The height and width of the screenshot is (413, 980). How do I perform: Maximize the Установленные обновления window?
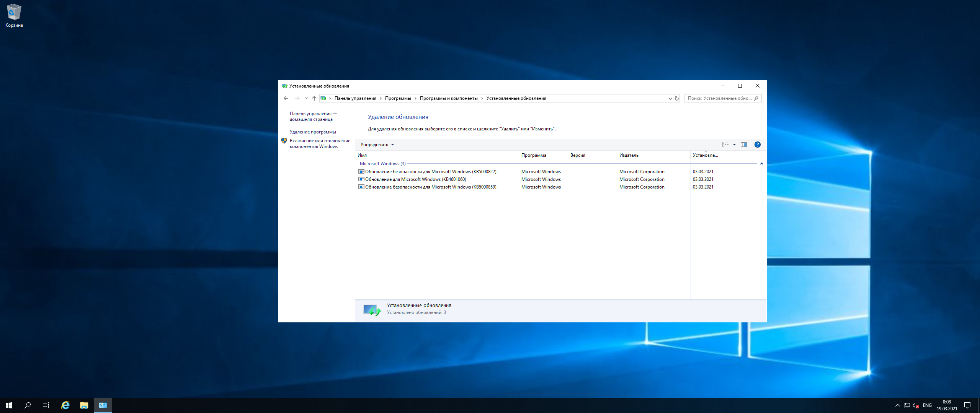pos(740,86)
